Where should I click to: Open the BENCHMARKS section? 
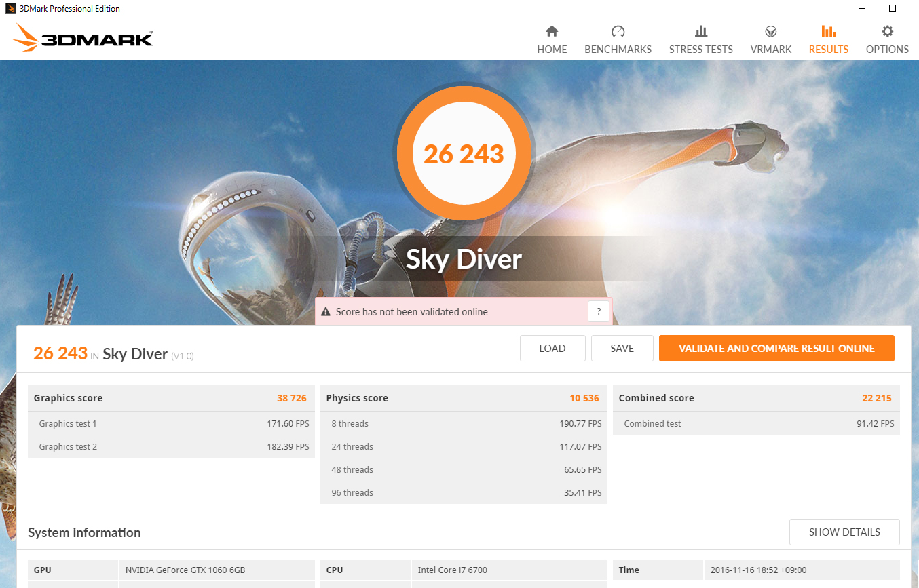click(618, 40)
